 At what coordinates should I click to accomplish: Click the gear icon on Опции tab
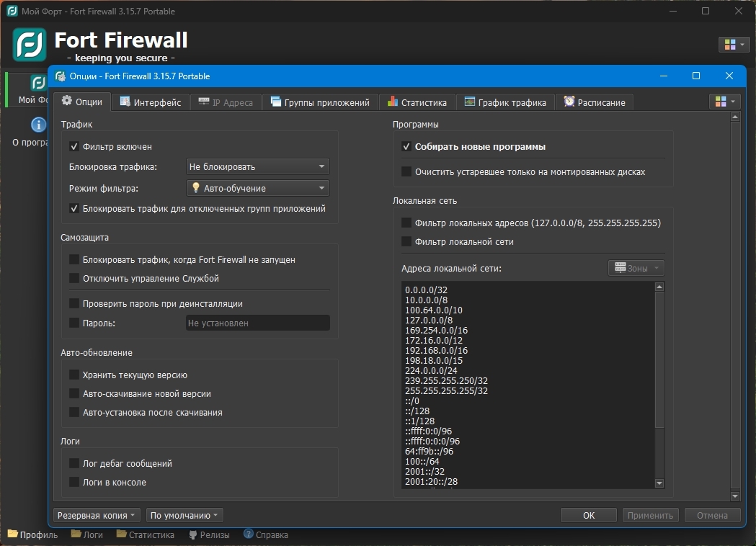click(x=66, y=100)
